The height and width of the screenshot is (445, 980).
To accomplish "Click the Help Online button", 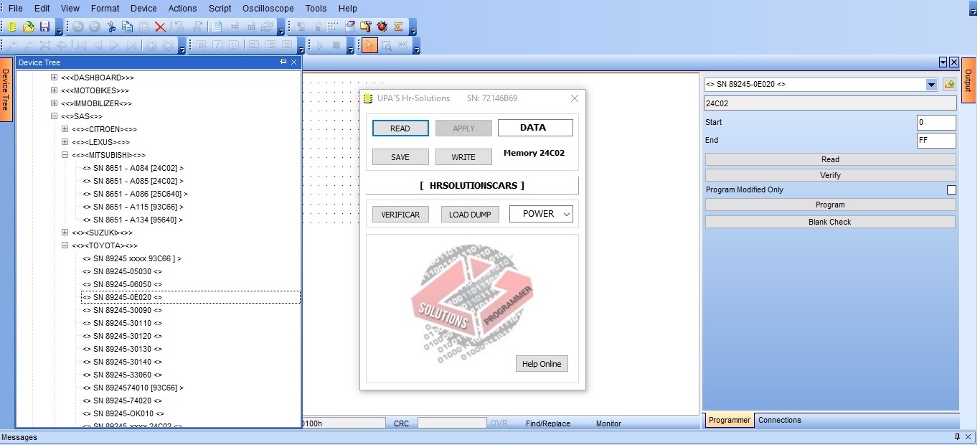I will point(541,364).
